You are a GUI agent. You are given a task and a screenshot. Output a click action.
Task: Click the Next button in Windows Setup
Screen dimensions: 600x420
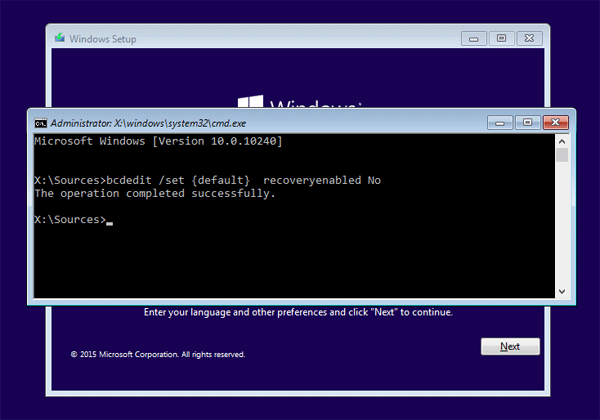(x=510, y=347)
